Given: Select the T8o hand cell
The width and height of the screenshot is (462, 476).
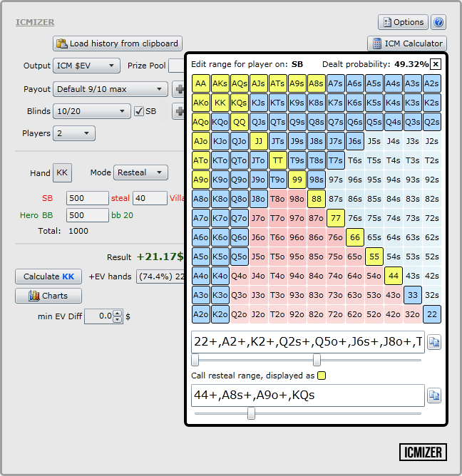Looking at the screenshot, I should point(277,199).
